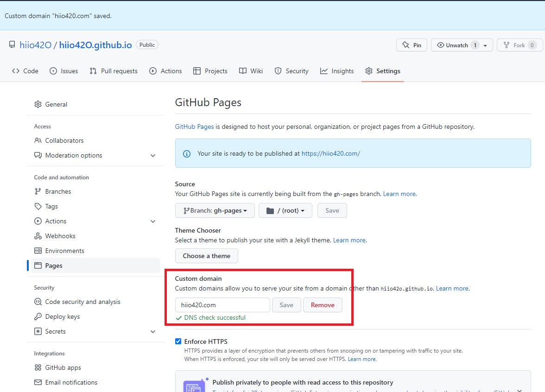Click the Tags sidebar icon
The image size is (545, 392).
pos(38,207)
